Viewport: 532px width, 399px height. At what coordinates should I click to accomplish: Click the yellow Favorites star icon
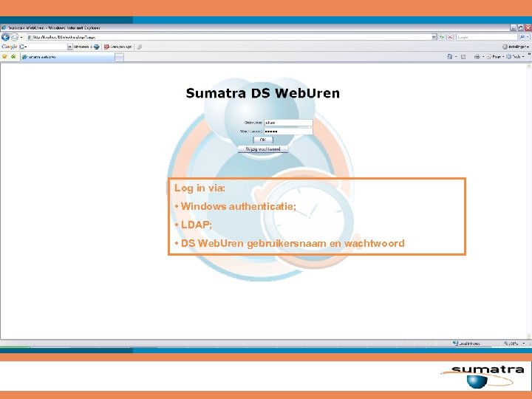coord(4,57)
